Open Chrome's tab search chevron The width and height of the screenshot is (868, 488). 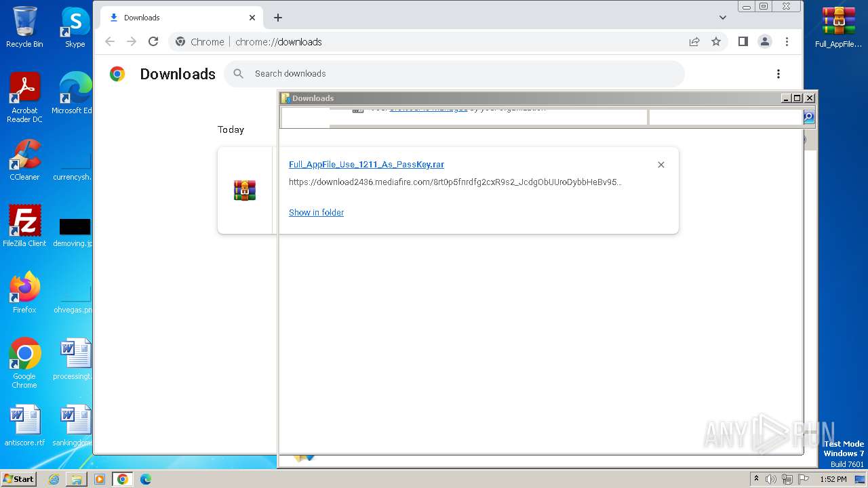click(723, 18)
